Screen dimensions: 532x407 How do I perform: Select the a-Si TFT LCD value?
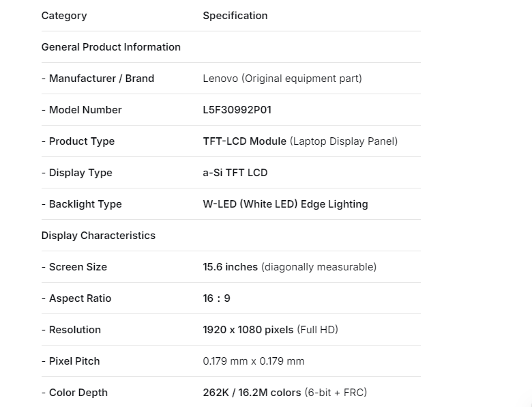pyautogui.click(x=235, y=173)
